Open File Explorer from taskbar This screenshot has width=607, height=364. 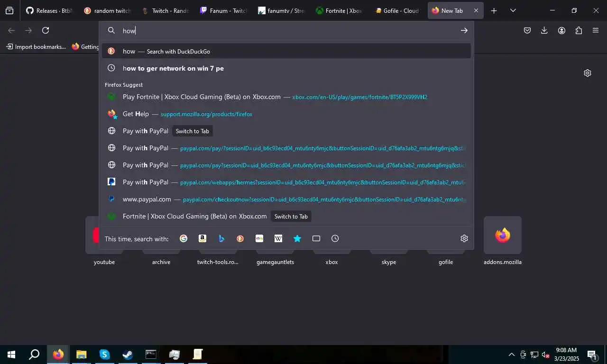tap(82, 355)
